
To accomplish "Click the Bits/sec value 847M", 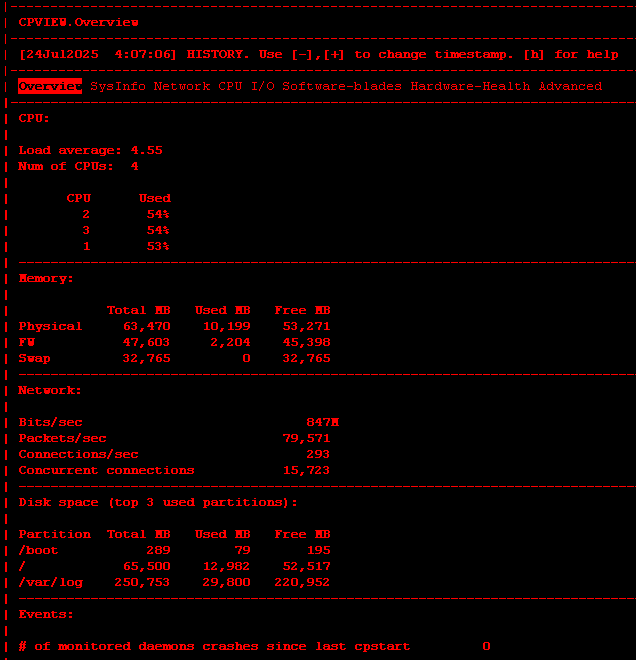I will click(322, 422).
